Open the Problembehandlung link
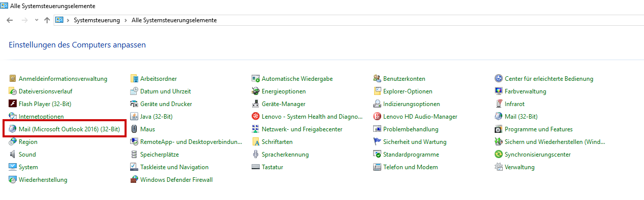644x200 pixels. coord(411,129)
